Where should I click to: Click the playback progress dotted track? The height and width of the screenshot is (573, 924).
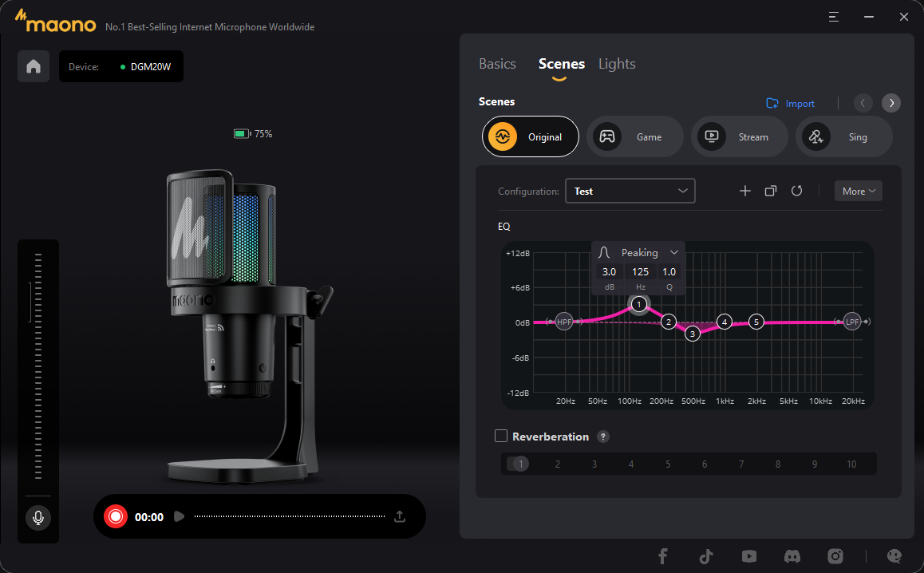290,516
